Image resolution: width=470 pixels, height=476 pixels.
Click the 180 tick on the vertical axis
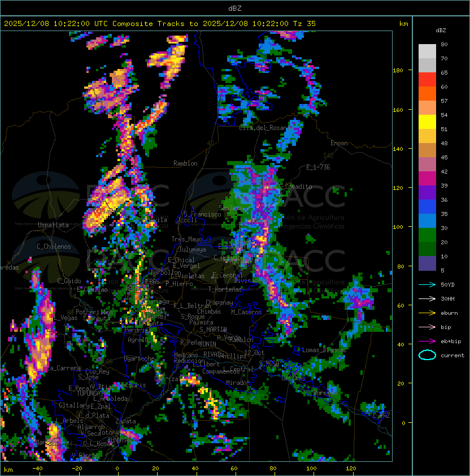point(398,71)
